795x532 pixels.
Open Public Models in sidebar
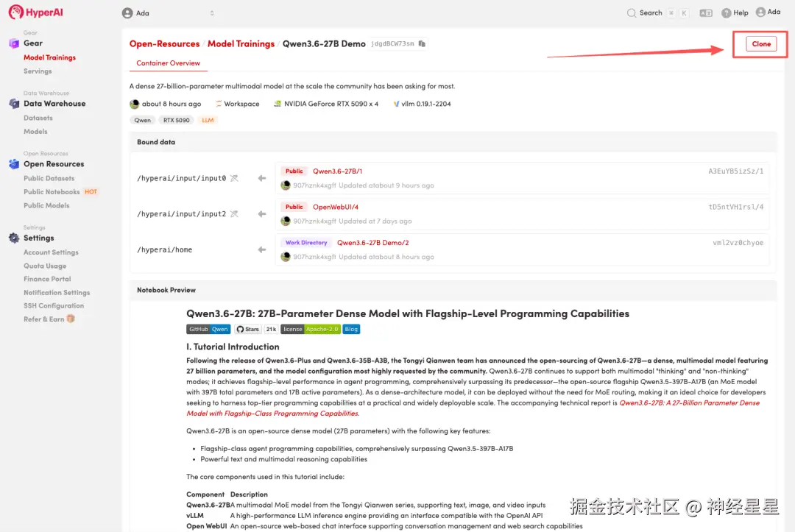46,205
